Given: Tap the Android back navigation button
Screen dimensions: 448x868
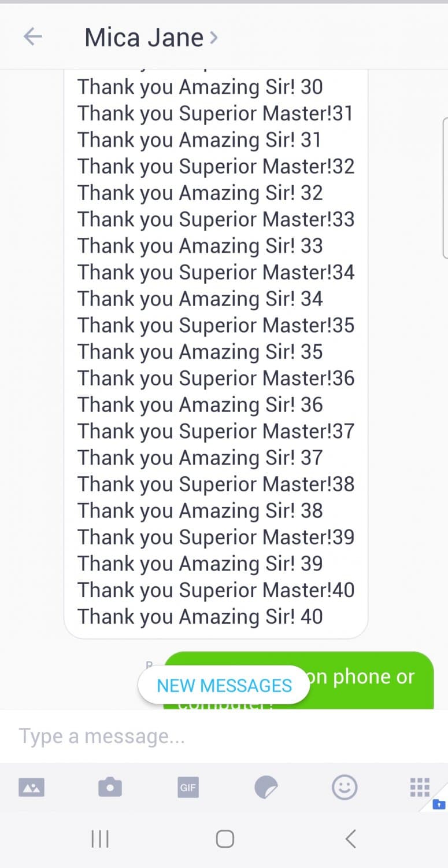Looking at the screenshot, I should pos(350,838).
